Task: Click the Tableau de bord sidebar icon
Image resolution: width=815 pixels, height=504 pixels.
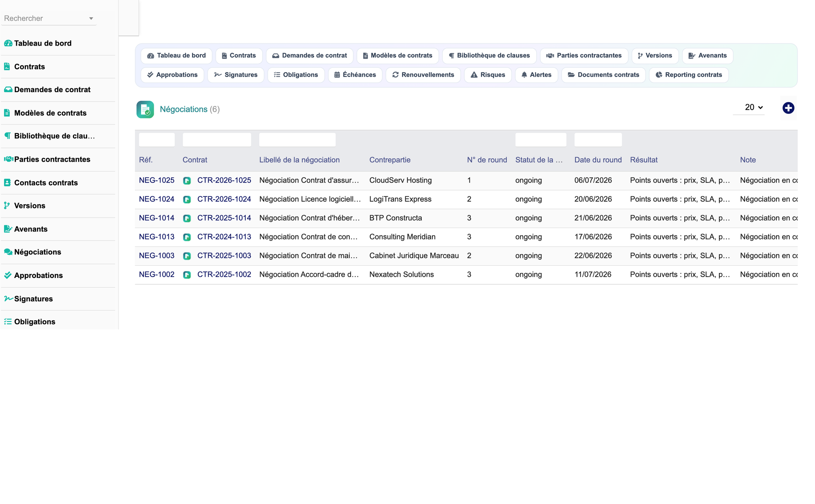Action: tap(8, 43)
